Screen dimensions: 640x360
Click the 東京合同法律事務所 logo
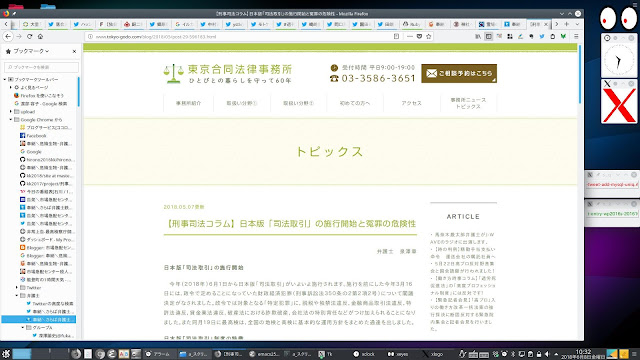coord(228,74)
